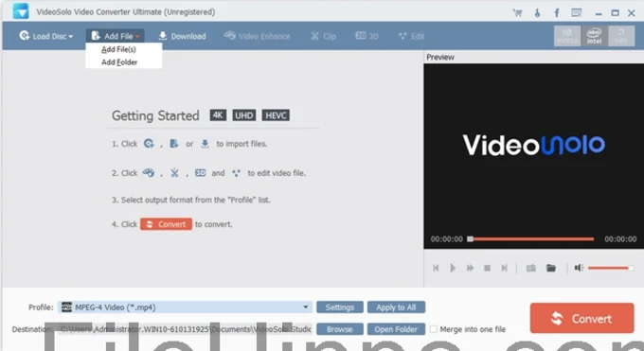Viewport: 644px width, 351px height.
Task: Choose Add Folder menu entry
Action: coord(119,62)
